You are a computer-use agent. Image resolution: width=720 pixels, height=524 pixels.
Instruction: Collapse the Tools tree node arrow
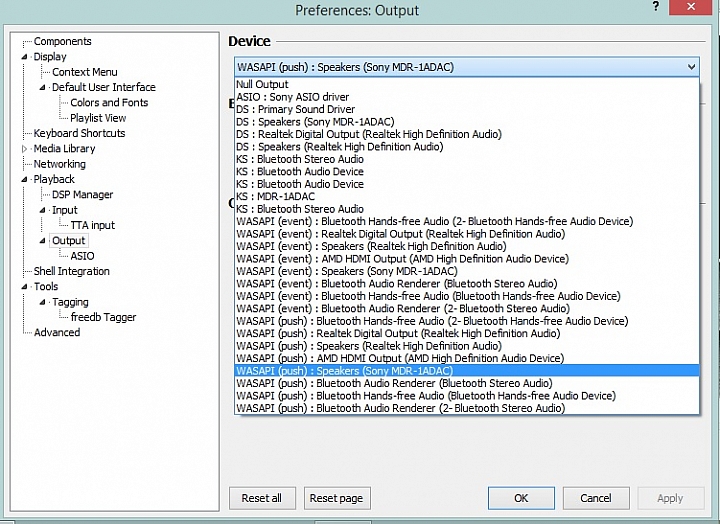(x=24, y=287)
